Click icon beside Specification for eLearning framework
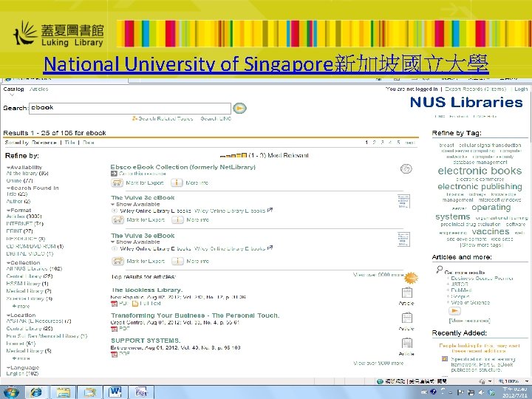This screenshot has width=532, height=399. point(445,358)
